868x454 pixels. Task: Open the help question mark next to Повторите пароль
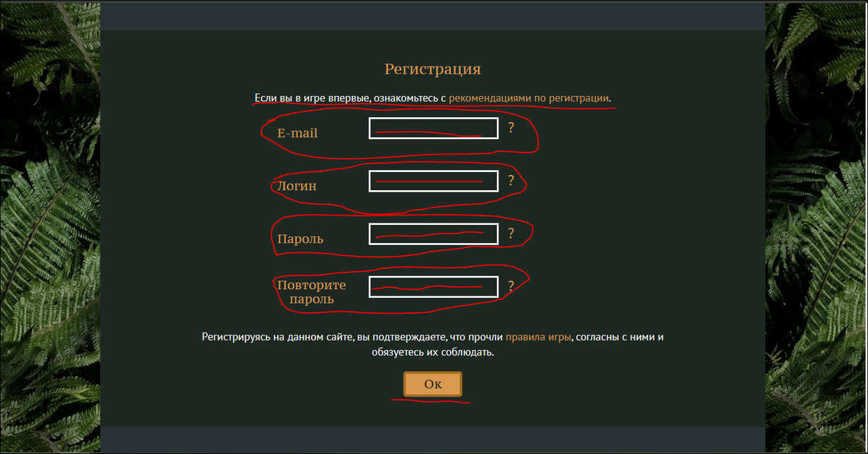pyautogui.click(x=511, y=286)
